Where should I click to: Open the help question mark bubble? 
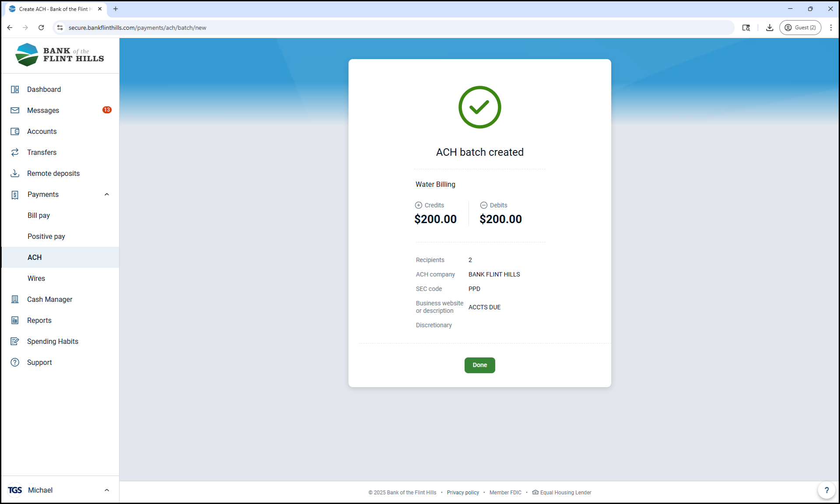826,490
